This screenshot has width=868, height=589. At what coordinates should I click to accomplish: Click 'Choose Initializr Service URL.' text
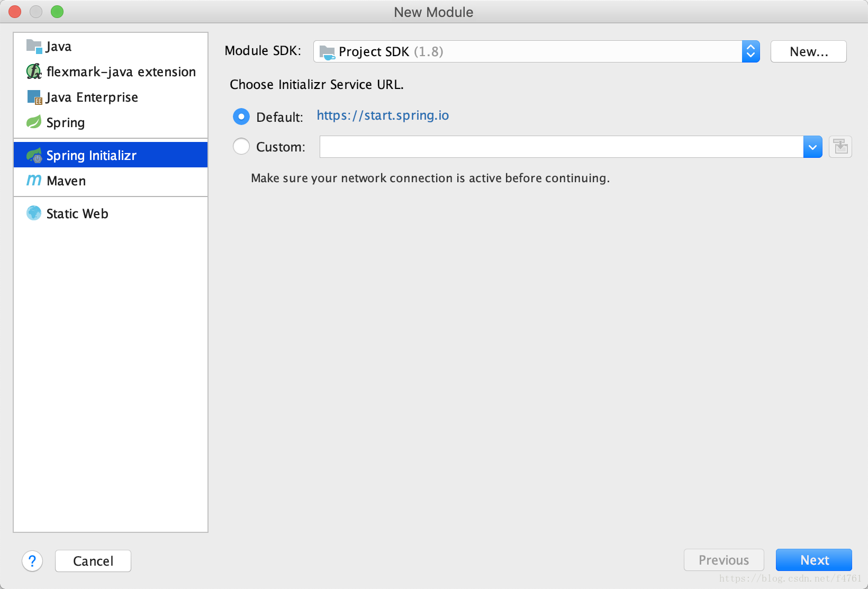click(317, 85)
